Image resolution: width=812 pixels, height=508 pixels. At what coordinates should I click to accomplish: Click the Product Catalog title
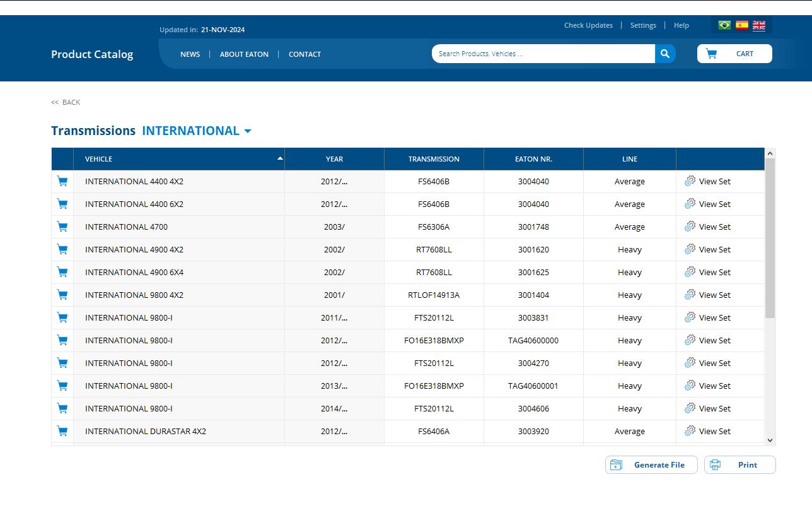pyautogui.click(x=92, y=54)
